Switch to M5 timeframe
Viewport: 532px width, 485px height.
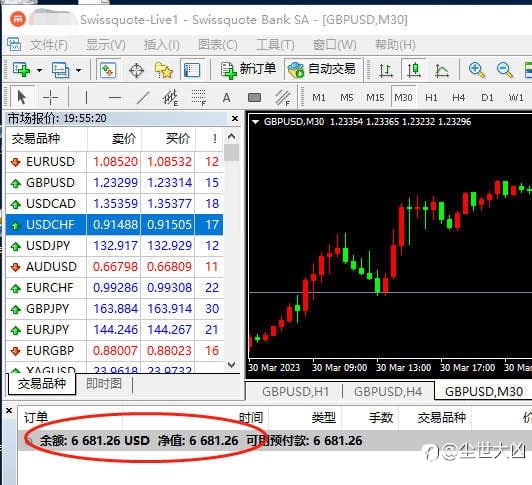[347, 98]
